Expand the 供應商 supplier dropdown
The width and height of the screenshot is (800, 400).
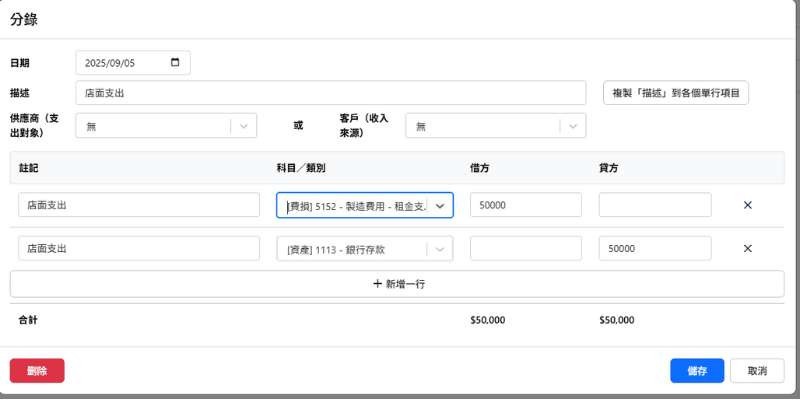[244, 126]
